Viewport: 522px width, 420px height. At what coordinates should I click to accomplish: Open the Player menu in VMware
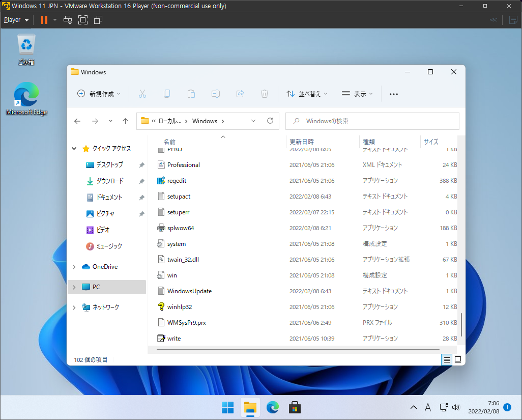[x=16, y=20]
